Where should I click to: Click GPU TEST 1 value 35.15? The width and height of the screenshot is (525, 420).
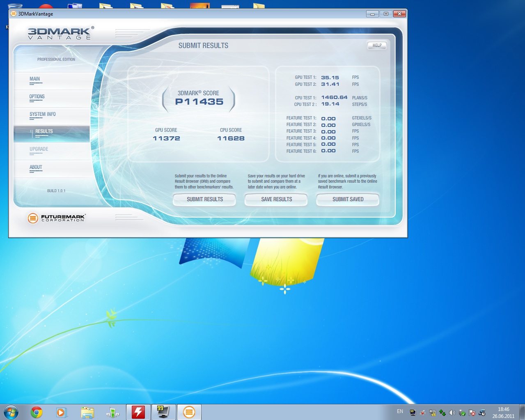pyautogui.click(x=330, y=78)
